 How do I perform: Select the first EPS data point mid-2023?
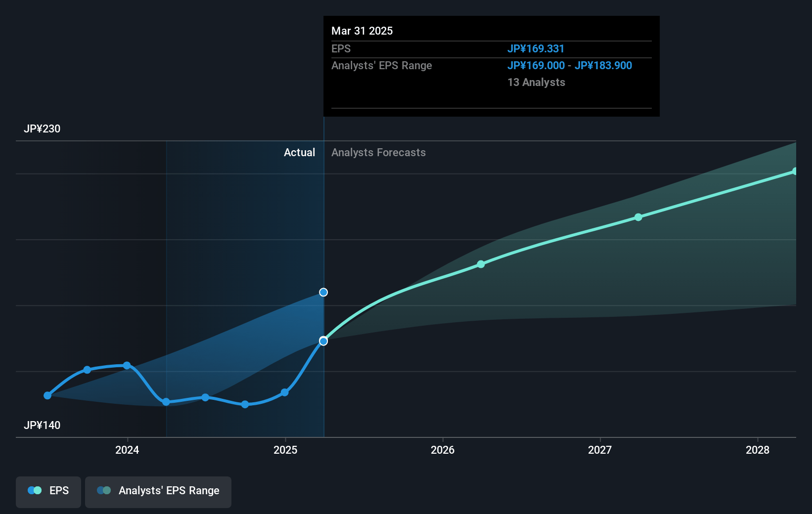coord(47,395)
